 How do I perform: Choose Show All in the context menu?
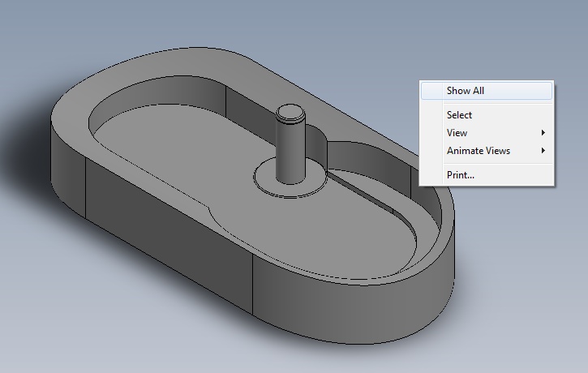(487, 91)
